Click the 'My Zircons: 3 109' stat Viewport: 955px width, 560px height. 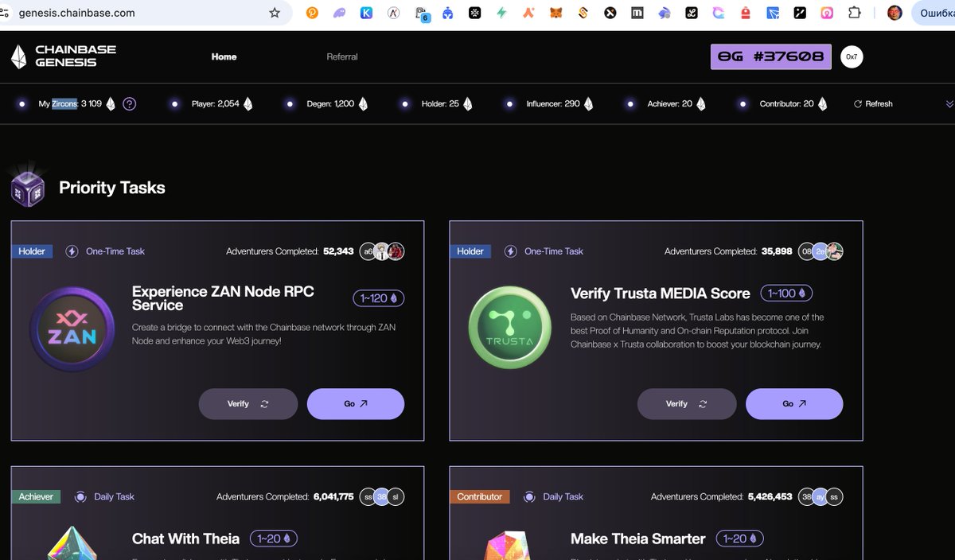click(70, 104)
